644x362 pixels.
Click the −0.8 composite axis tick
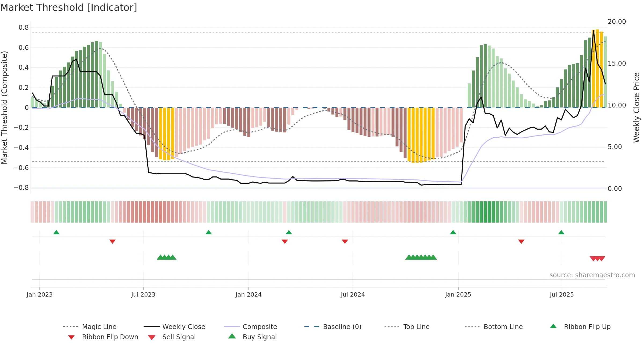click(21, 188)
